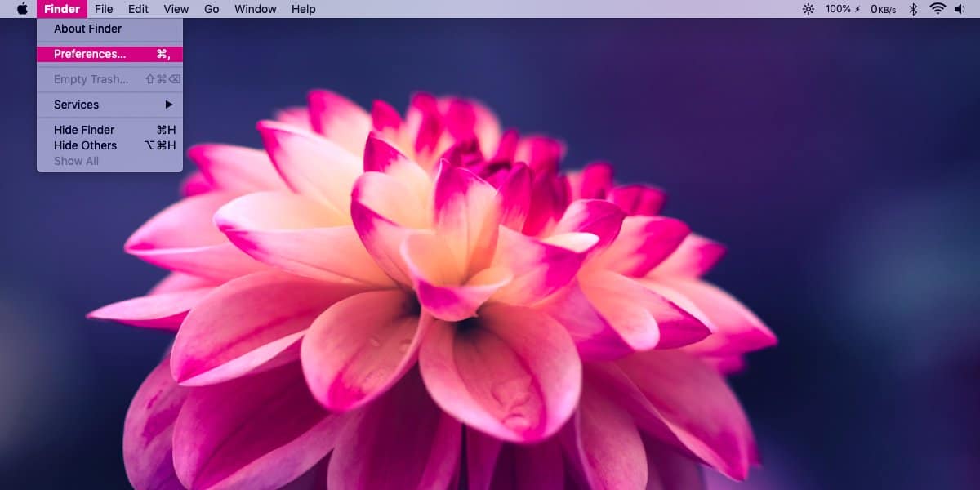
Task: Open the Go menu
Action: 212,9
